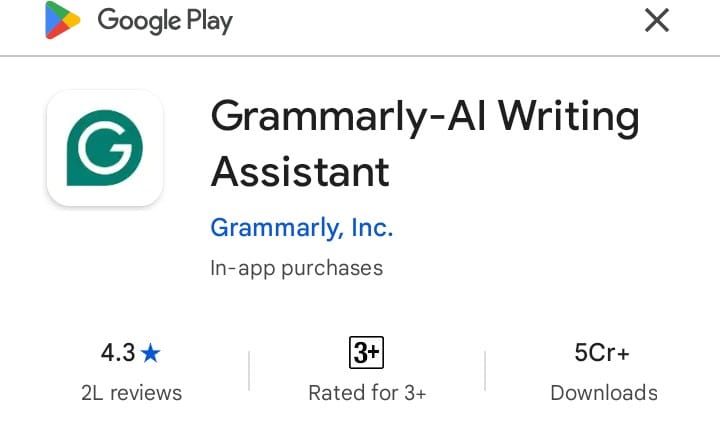This screenshot has height=448, width=720.
Task: Click the 'Rated for 3+' label
Action: [367, 393]
